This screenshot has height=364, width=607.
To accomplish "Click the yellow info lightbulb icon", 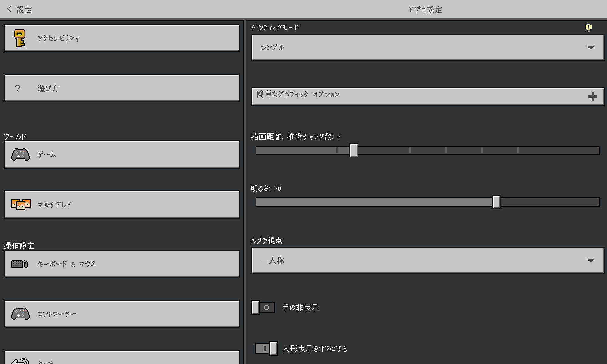I will click(x=588, y=28).
